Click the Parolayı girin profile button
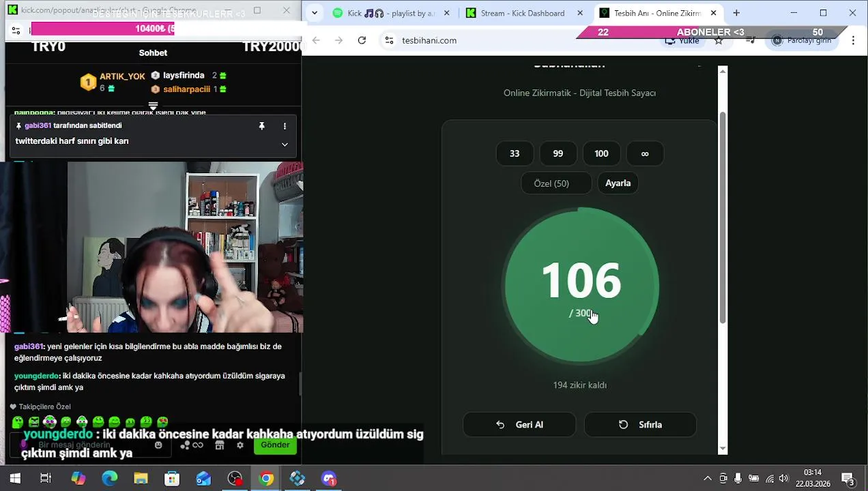 pos(802,40)
